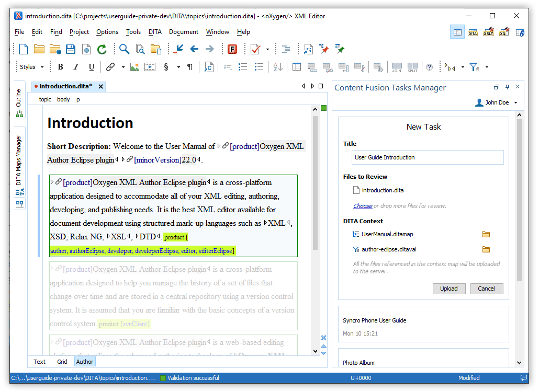Click the content reference insert icon

[209, 67]
